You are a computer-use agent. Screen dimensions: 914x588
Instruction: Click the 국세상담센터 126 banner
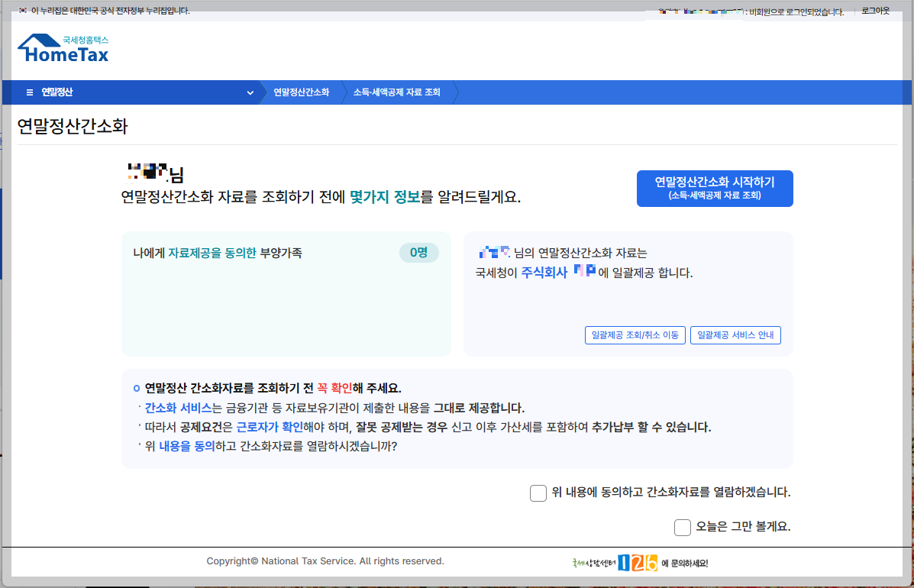(639, 563)
